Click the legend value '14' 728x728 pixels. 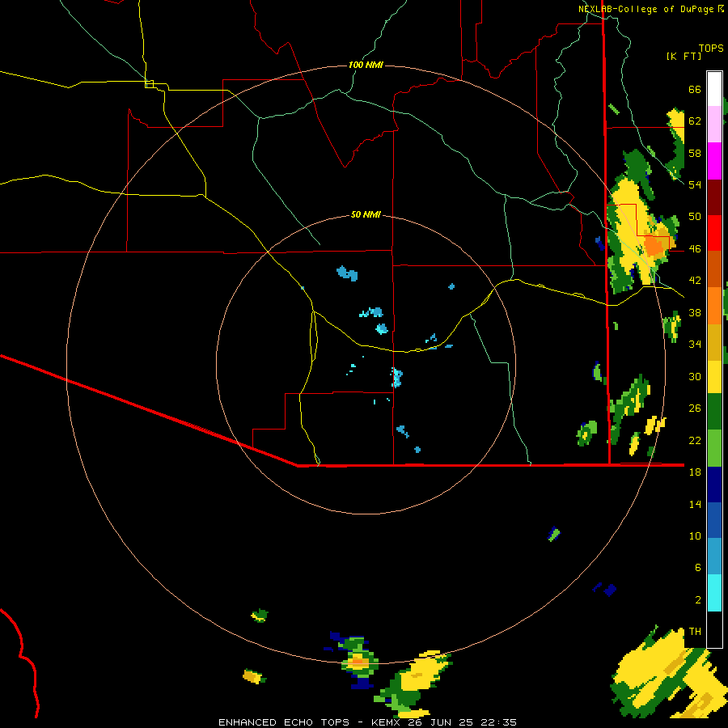click(x=695, y=504)
